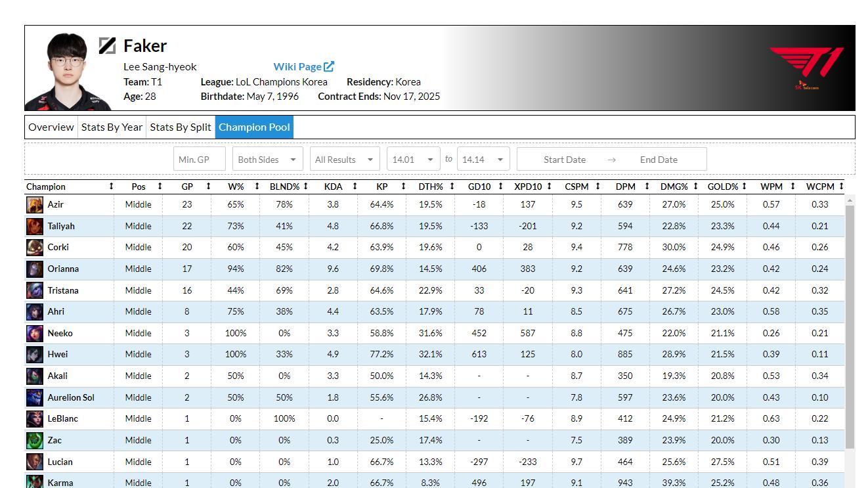Click Faker's player portrait photo
This screenshot has width=868, height=488.
point(68,70)
